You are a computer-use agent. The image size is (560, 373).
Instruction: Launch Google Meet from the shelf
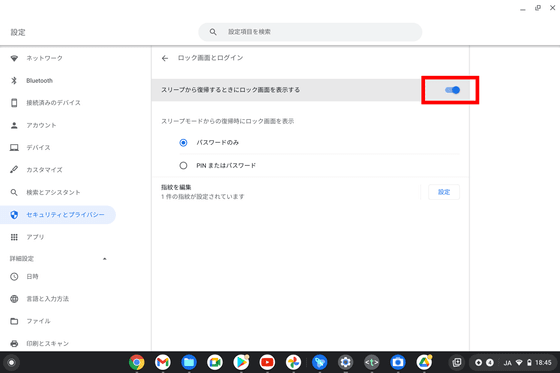[215, 362]
